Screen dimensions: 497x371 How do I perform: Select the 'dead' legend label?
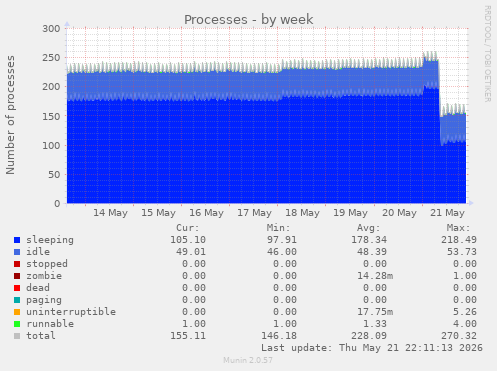(38, 288)
